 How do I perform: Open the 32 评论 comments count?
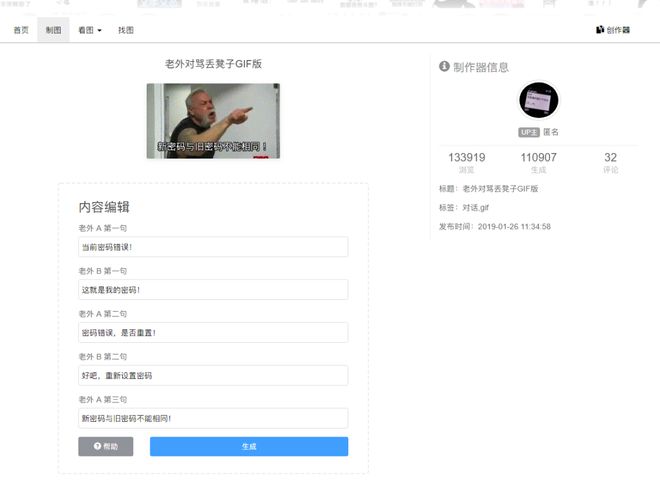[x=610, y=162]
